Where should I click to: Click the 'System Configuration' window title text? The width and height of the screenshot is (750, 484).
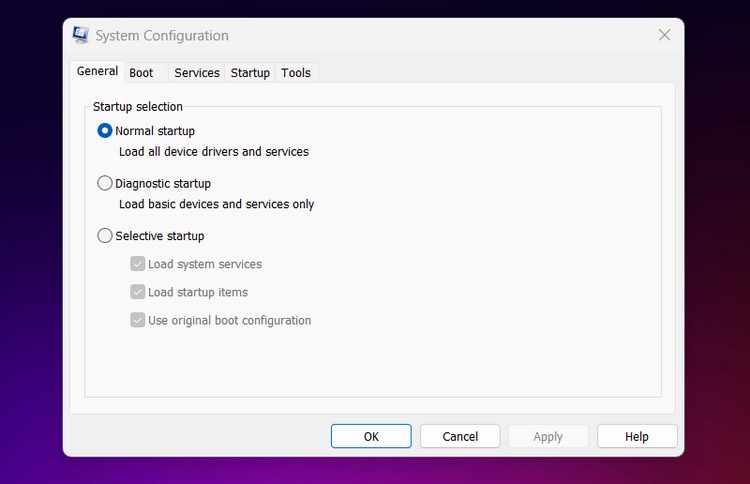[x=162, y=36]
